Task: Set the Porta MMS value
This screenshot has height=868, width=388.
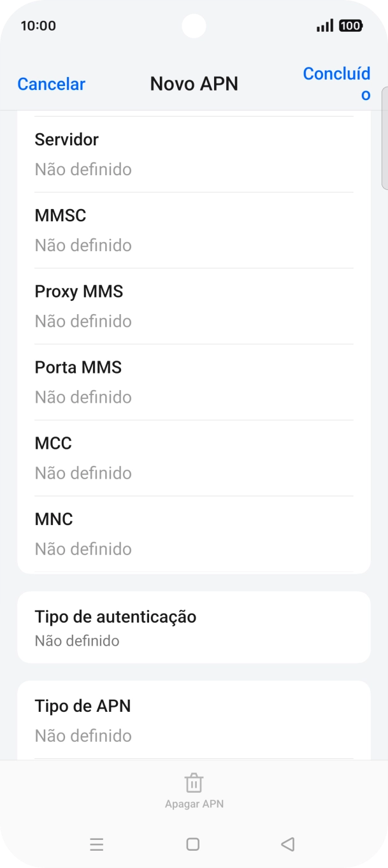Action: tap(194, 382)
